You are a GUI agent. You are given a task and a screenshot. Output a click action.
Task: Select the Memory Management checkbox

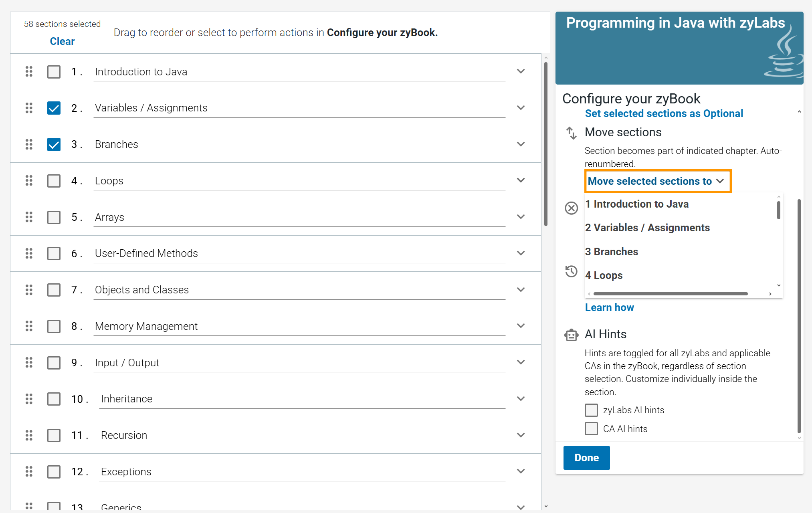tap(54, 326)
